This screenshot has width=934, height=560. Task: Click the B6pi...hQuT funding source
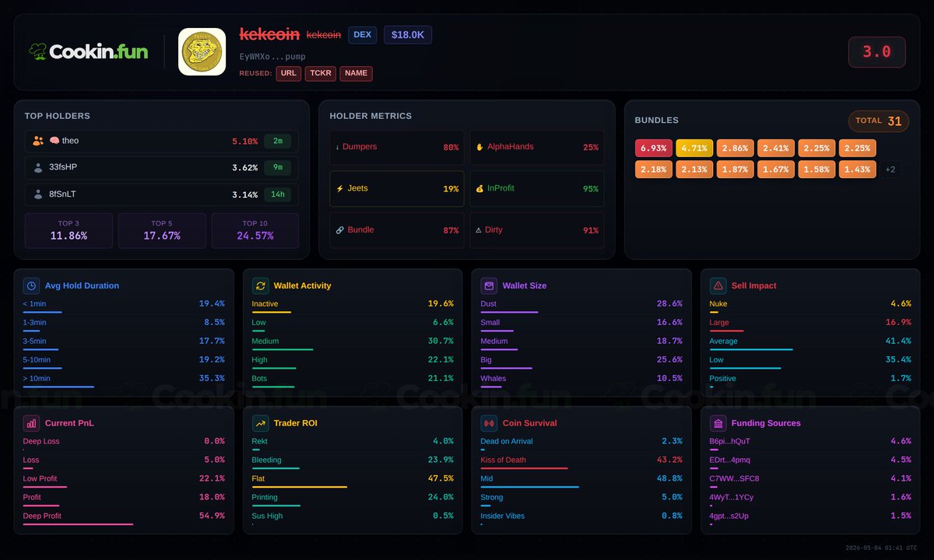pyautogui.click(x=730, y=441)
